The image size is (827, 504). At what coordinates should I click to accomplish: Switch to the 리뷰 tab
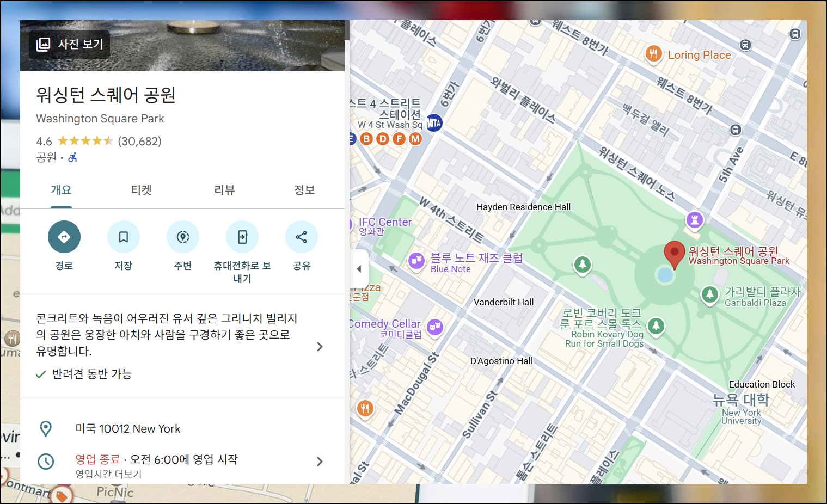pyautogui.click(x=224, y=190)
